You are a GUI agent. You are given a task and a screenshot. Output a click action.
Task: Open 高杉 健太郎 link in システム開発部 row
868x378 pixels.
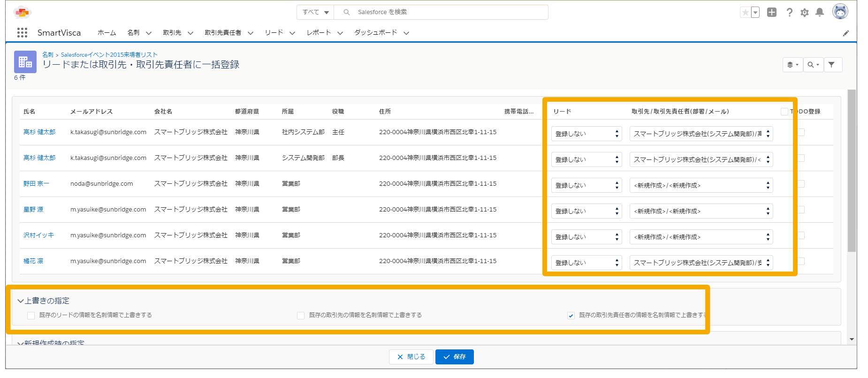coord(39,158)
